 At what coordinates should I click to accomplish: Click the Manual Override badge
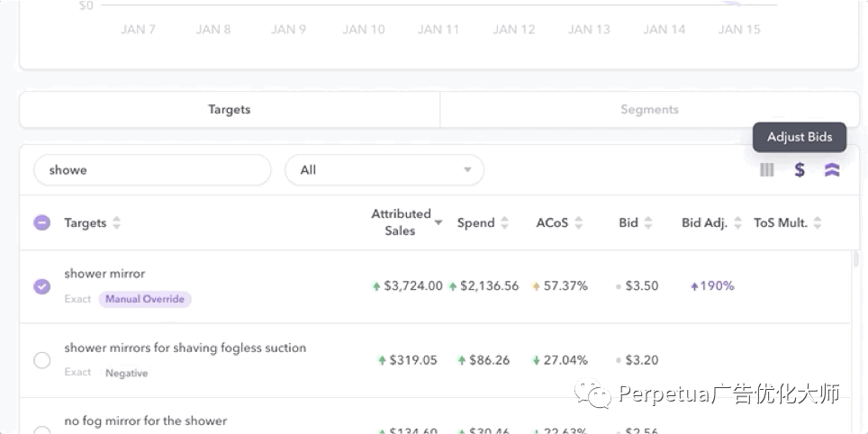tap(145, 299)
